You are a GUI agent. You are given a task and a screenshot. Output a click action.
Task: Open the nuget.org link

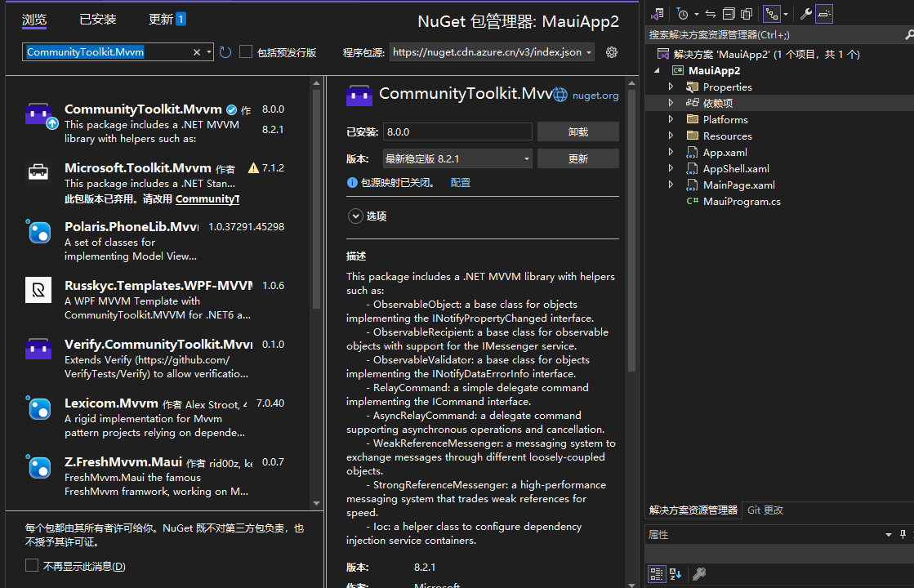pos(595,96)
